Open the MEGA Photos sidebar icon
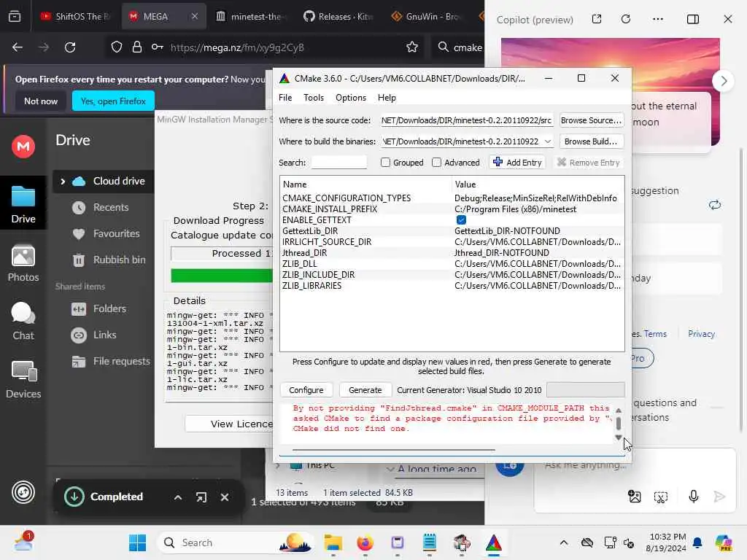 (23, 262)
